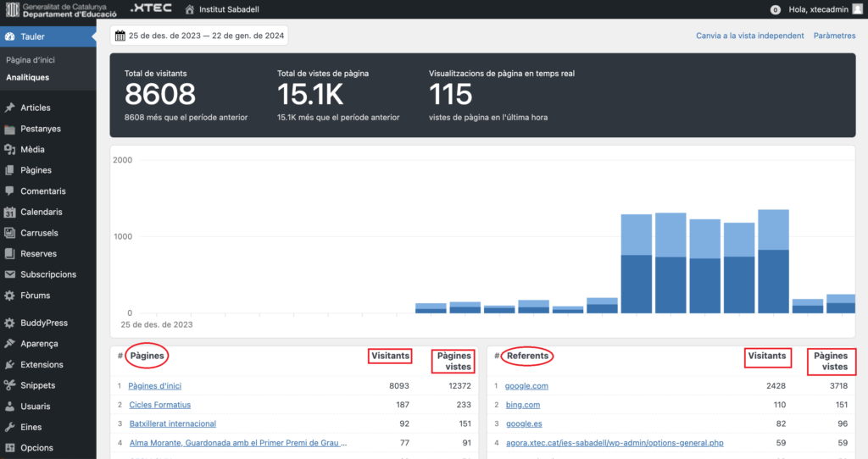Click the Fòrums gear icon
868x459 pixels.
click(x=9, y=296)
